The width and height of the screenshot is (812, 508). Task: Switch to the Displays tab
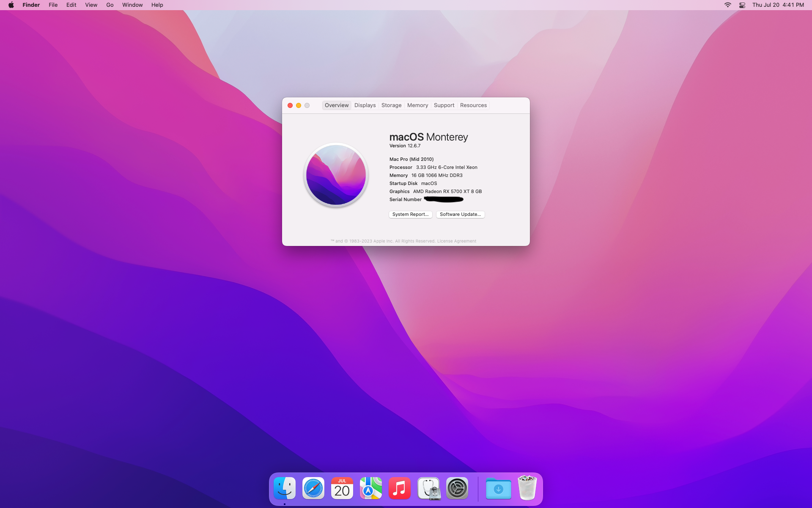(365, 105)
